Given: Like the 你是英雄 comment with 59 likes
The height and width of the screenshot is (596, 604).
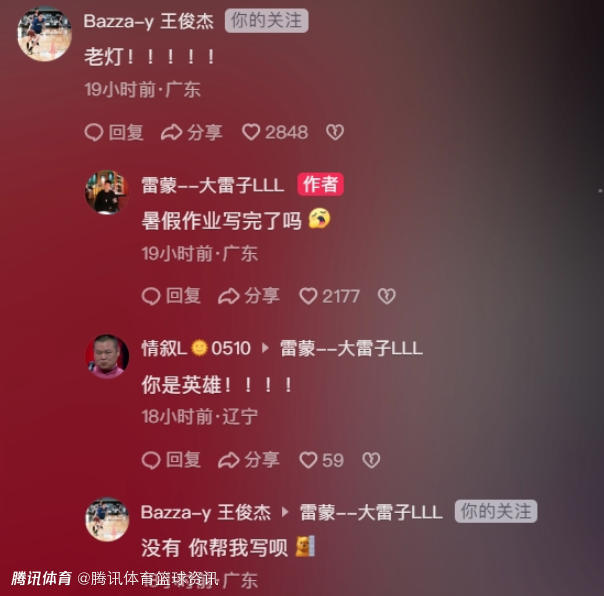Looking at the screenshot, I should tap(321, 460).
